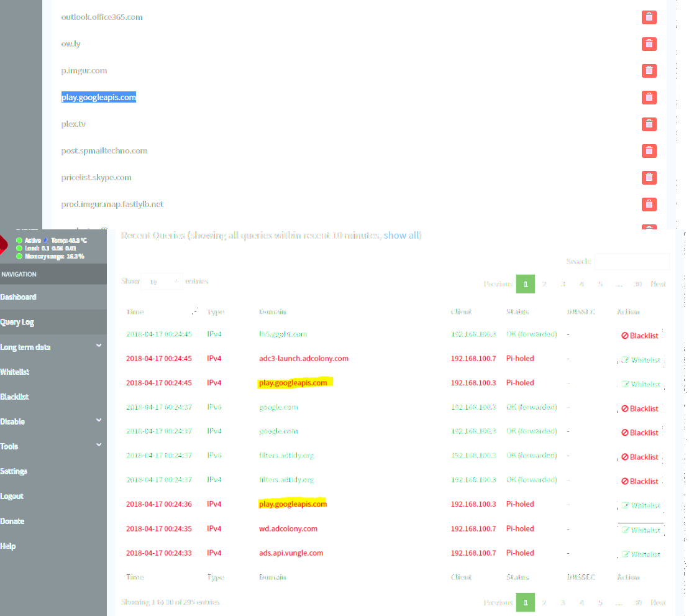
Task: Click trash icon next to ow.ly
Action: (649, 44)
